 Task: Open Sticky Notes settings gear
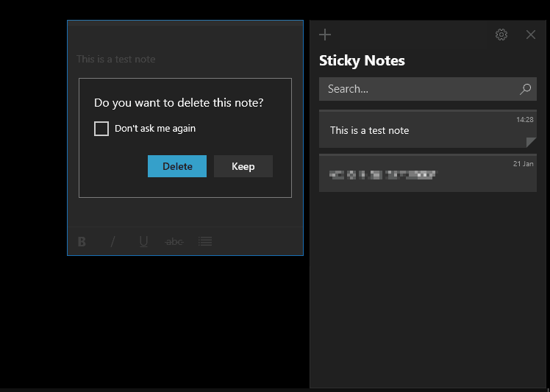pyautogui.click(x=501, y=35)
